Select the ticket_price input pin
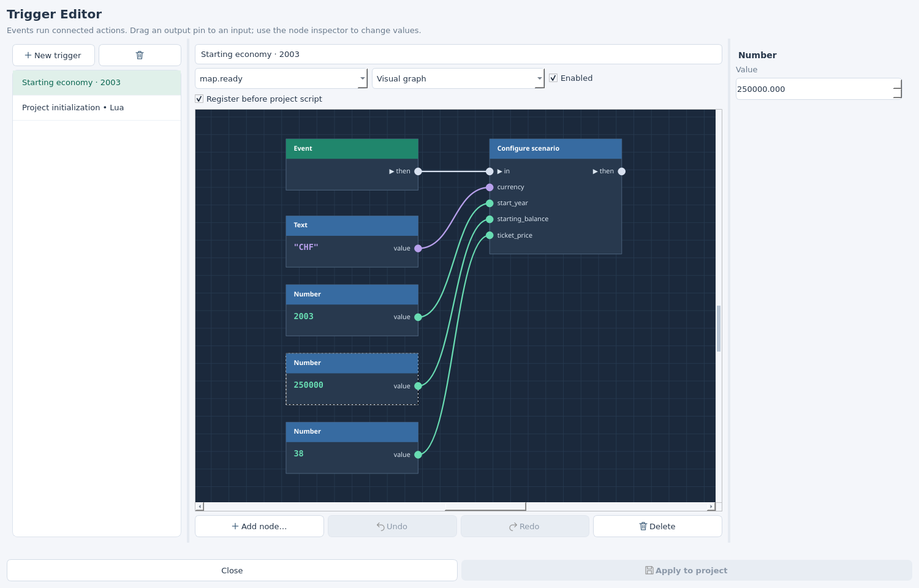 [490, 235]
